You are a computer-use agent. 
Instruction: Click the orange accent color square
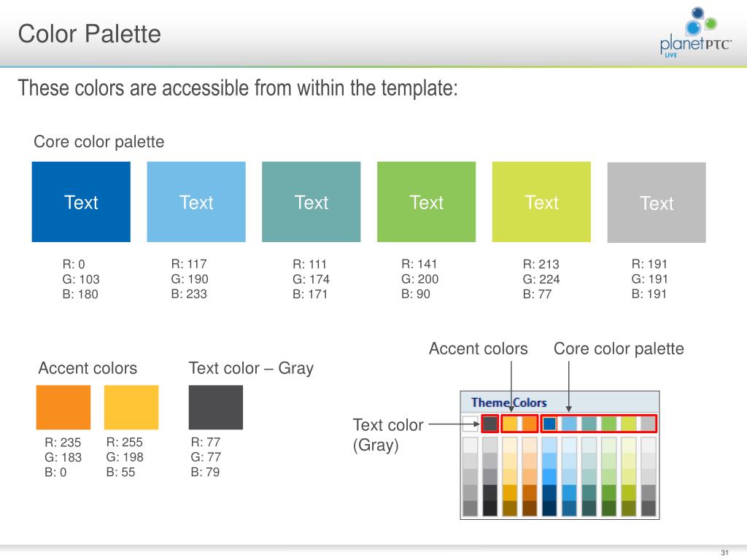point(63,408)
